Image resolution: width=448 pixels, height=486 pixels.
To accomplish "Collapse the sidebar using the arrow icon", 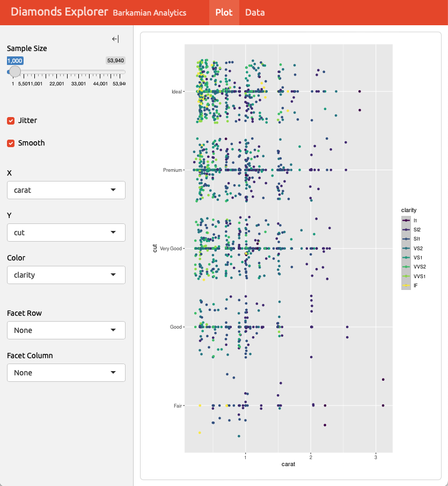I will 115,39.
